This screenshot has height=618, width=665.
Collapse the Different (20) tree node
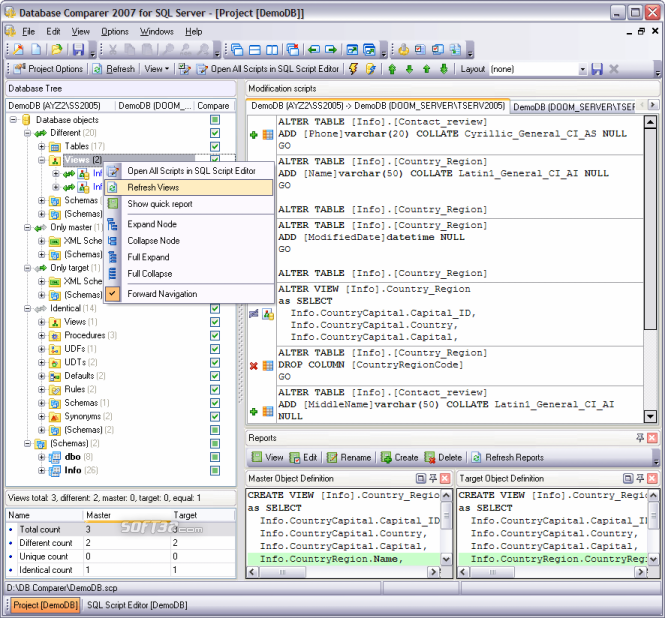28,133
